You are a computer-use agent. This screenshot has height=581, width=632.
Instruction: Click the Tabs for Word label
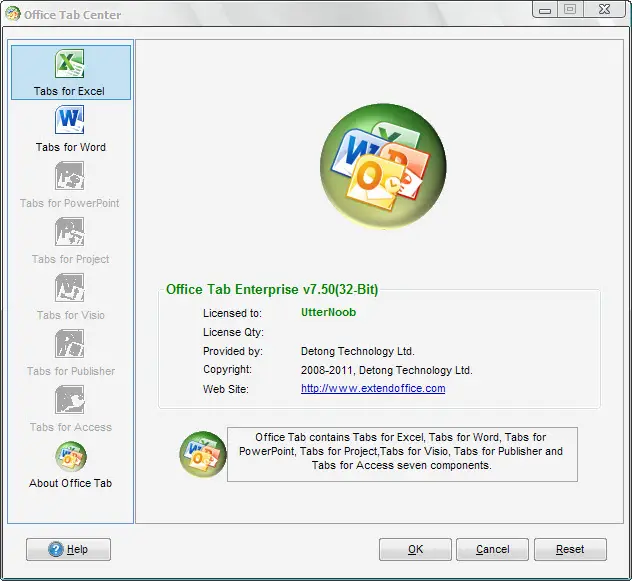pyautogui.click(x=71, y=147)
